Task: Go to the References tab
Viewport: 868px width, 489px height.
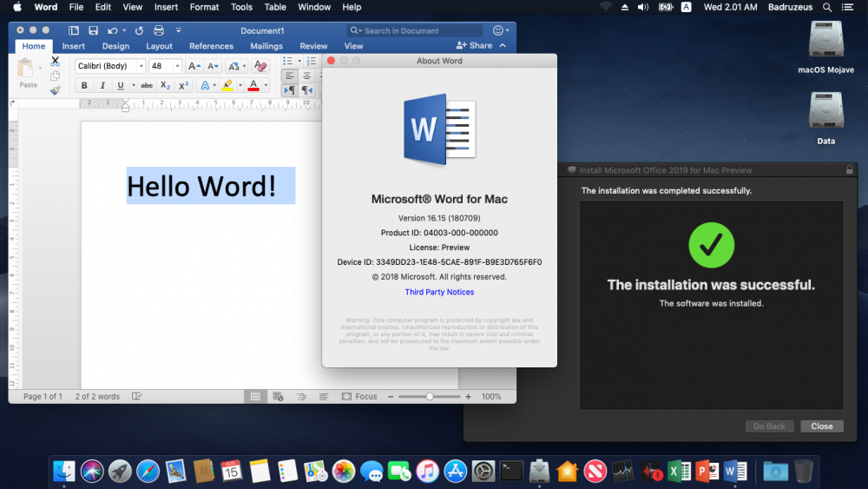Action: pos(211,46)
